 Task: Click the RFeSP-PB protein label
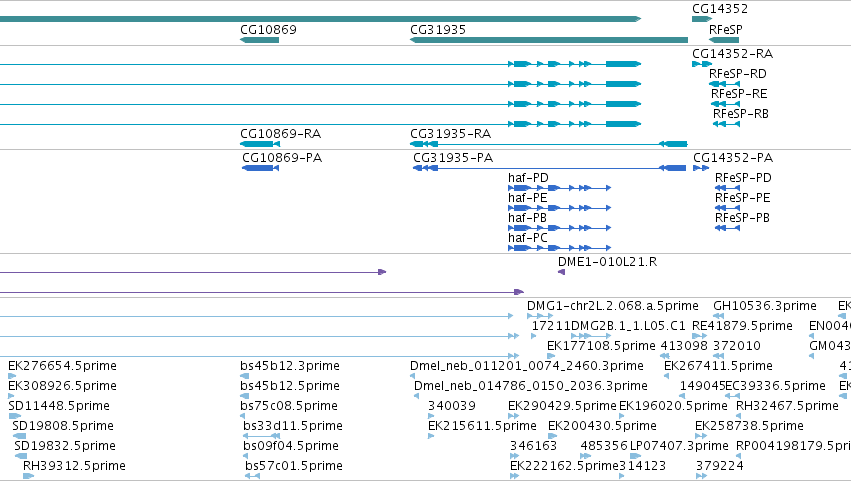pyautogui.click(x=742, y=218)
